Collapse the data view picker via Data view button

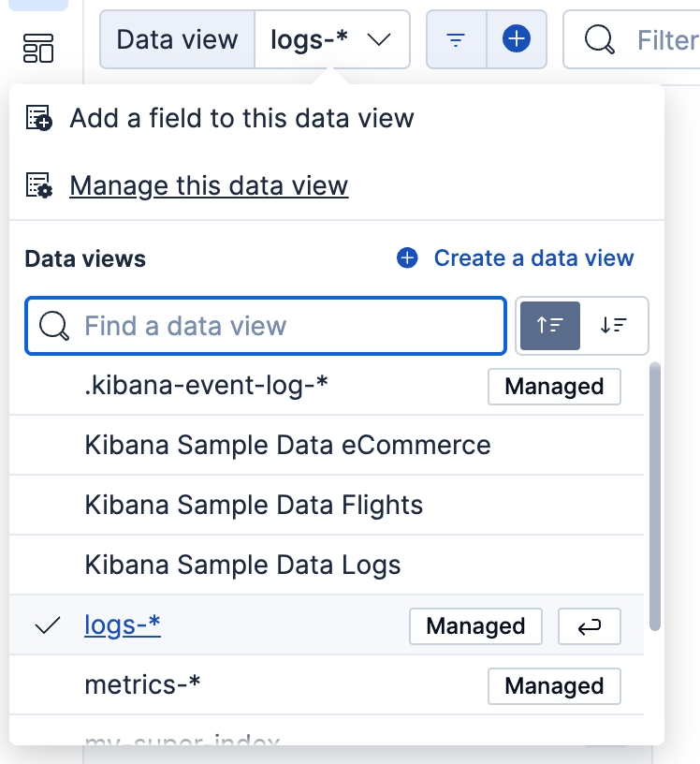pyautogui.click(x=176, y=39)
